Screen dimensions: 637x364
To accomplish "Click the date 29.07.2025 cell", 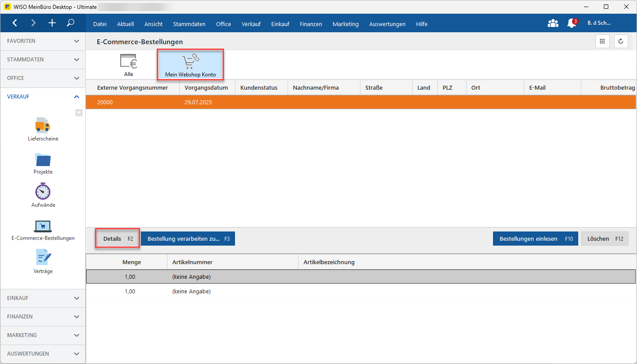I will pos(199,102).
